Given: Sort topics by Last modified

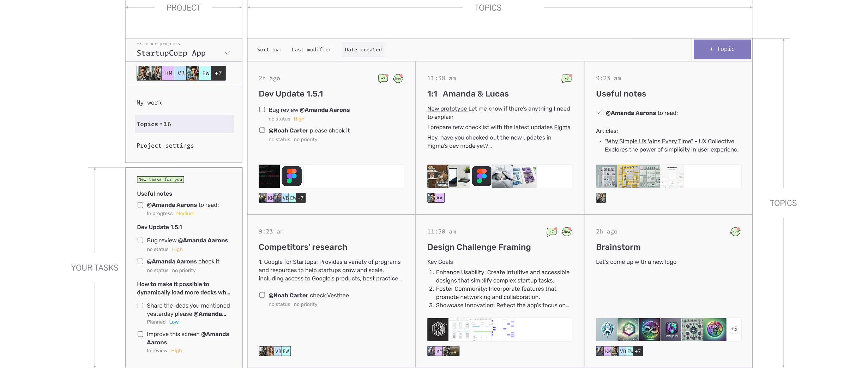Looking at the screenshot, I should point(312,49).
